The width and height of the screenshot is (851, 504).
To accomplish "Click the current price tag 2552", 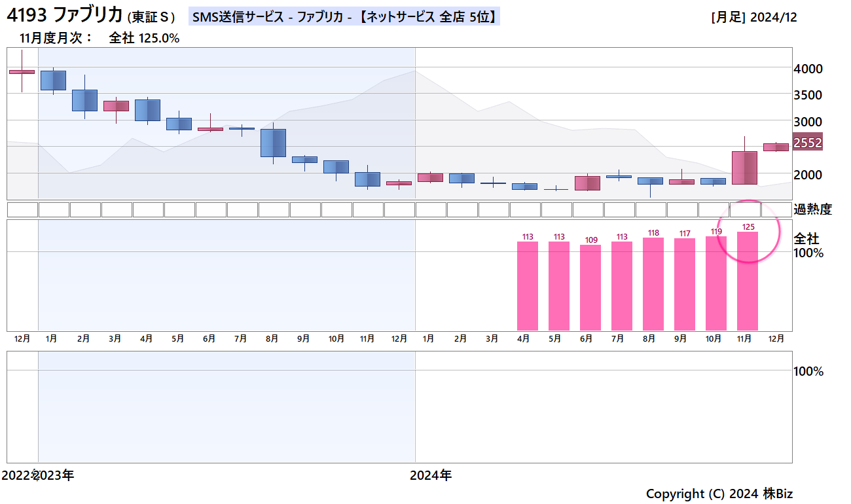I will coord(807,142).
